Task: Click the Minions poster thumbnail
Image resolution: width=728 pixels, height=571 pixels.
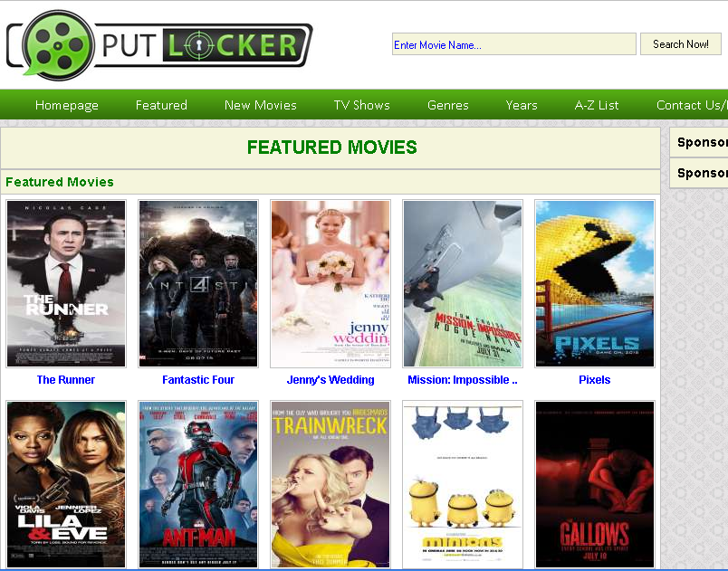Action: (463, 484)
